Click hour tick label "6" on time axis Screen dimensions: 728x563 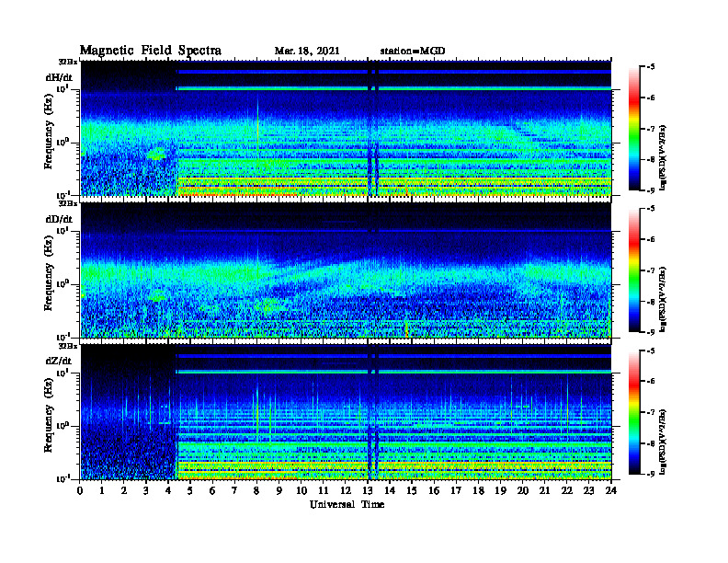tap(212, 491)
